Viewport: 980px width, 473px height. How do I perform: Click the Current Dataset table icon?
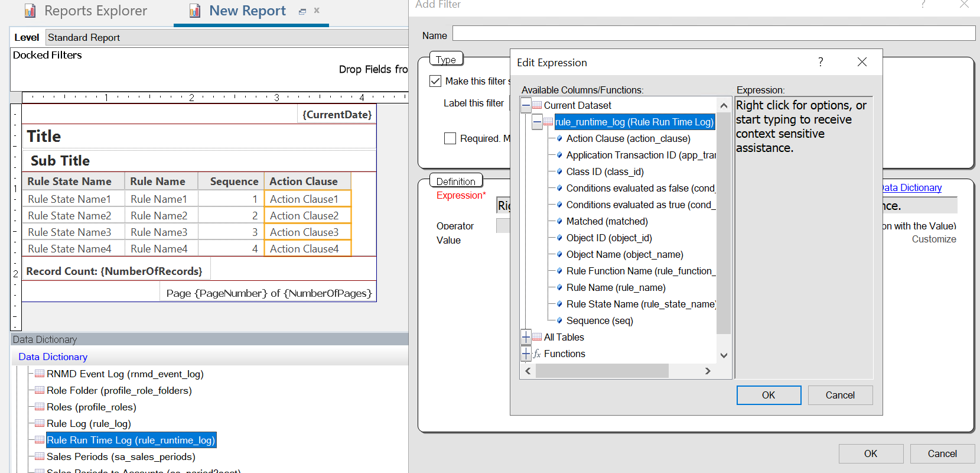(537, 105)
